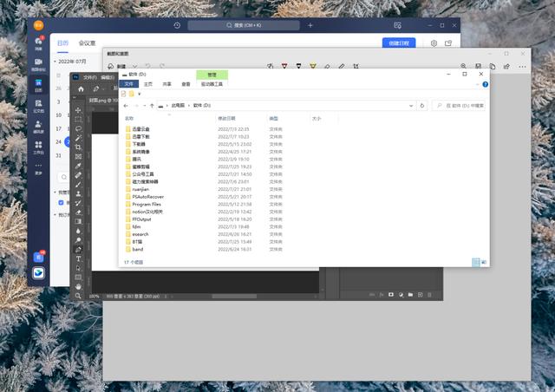Select the Lasso tool in Photoshop
555x392 pixels.
tap(78, 129)
